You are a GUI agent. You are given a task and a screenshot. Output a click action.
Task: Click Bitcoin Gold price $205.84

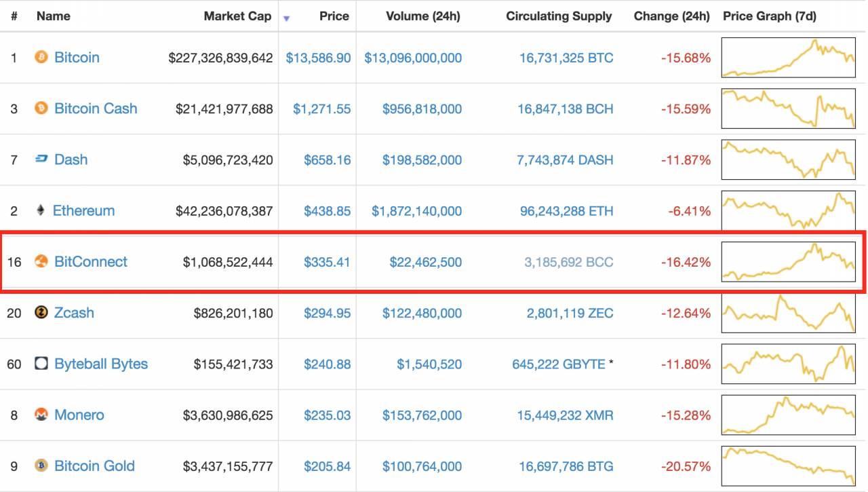[x=328, y=466]
